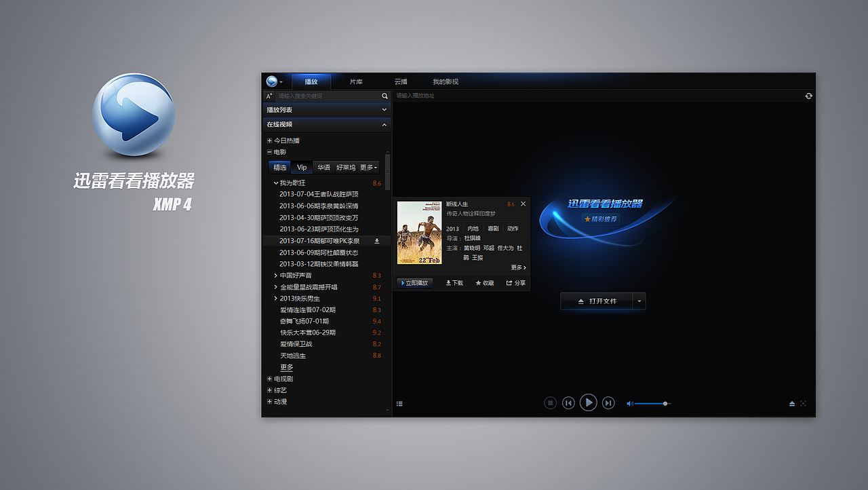This screenshot has height=490, width=868.
Task: Select 奇舞飞扬07-01期 entry
Action: [304, 322]
